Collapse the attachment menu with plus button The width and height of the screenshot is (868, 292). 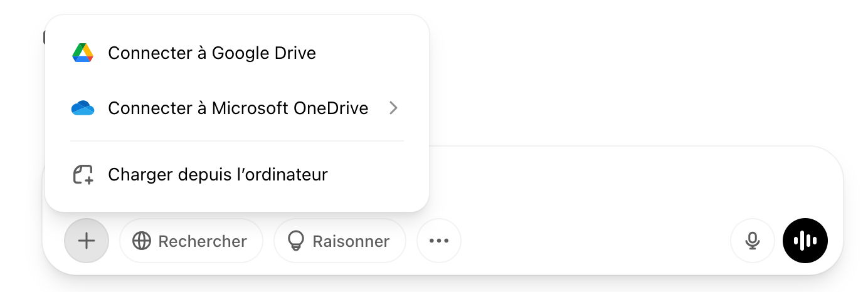87,241
